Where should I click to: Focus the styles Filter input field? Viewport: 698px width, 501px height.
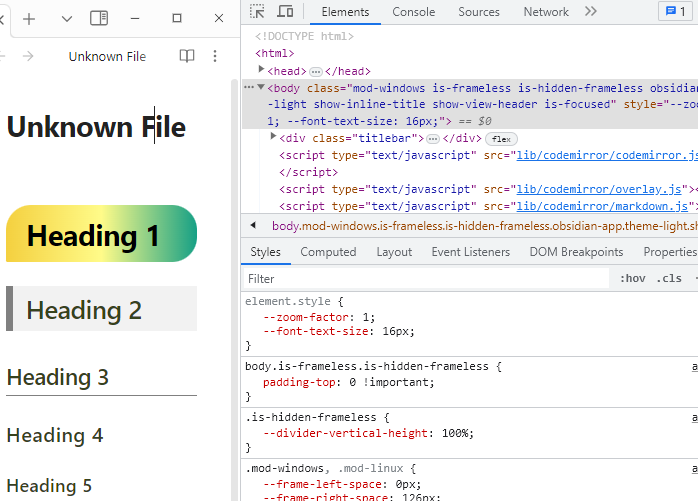coord(426,279)
